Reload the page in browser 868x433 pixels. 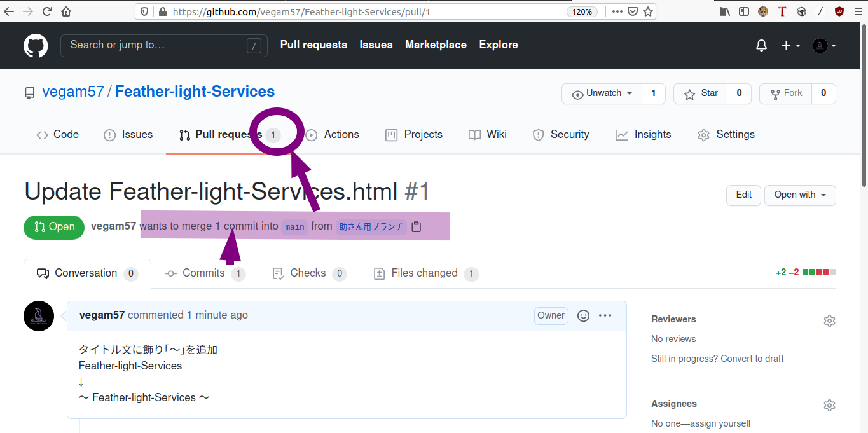tap(47, 11)
